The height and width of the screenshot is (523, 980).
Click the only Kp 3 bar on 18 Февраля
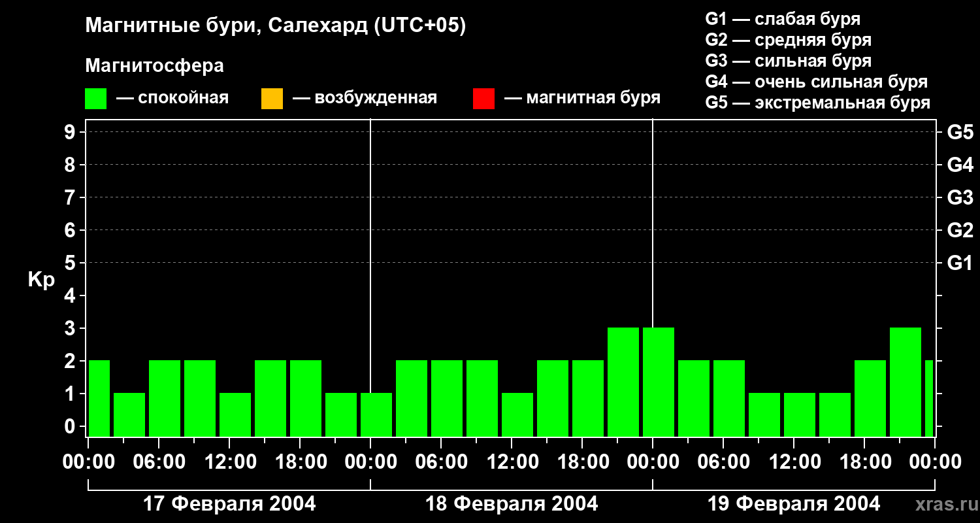coord(623,382)
